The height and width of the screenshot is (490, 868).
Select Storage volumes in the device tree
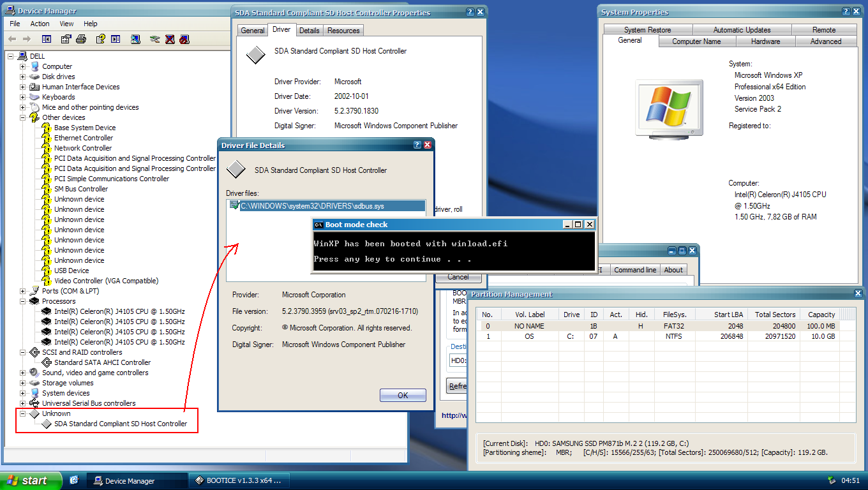point(68,383)
